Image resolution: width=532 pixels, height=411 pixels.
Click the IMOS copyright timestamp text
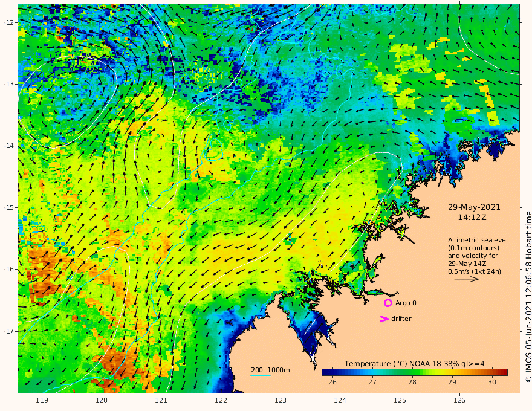(528, 297)
